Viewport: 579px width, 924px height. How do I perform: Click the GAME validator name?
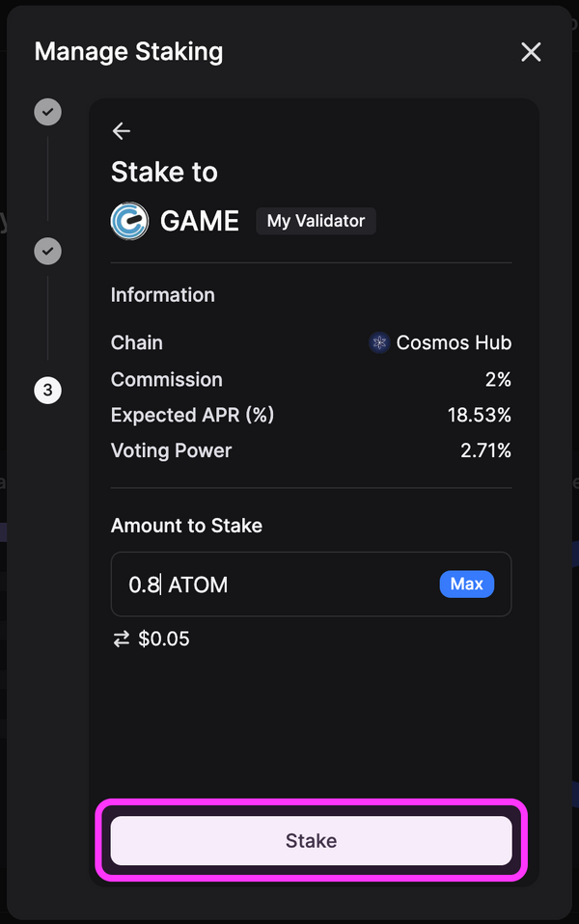200,221
